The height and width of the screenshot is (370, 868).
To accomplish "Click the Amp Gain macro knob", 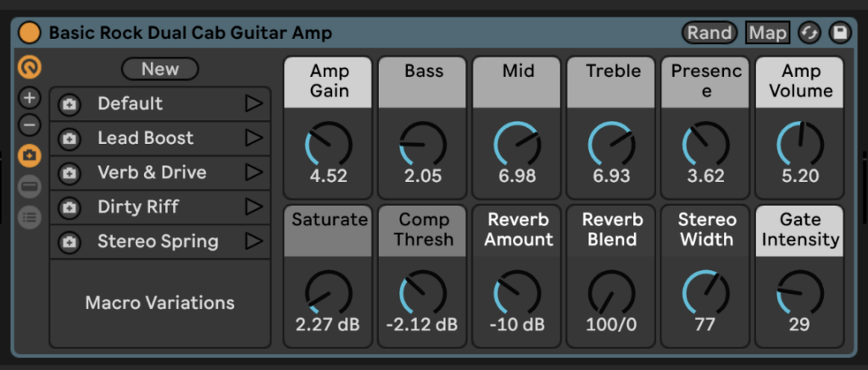I will pos(329,144).
